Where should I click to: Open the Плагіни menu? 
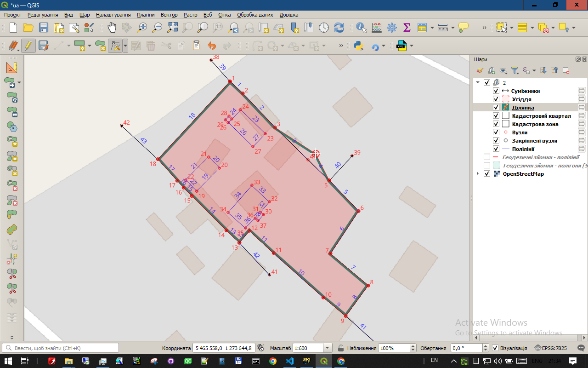pyautogui.click(x=146, y=15)
